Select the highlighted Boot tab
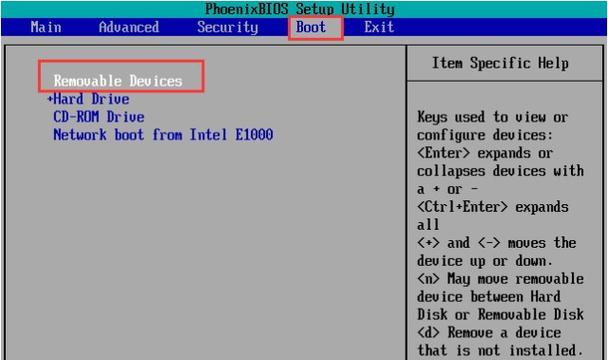Viewport: 608px width, 360px height. tap(311, 27)
